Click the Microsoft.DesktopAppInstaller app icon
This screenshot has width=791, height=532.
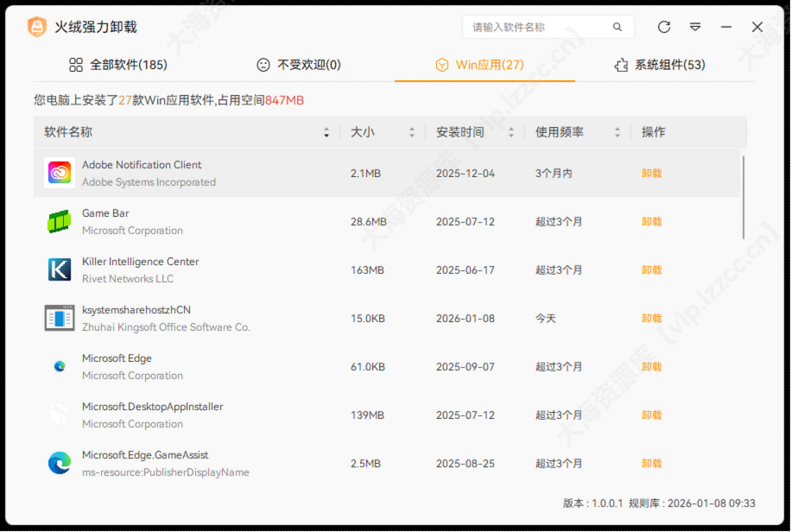(60, 415)
